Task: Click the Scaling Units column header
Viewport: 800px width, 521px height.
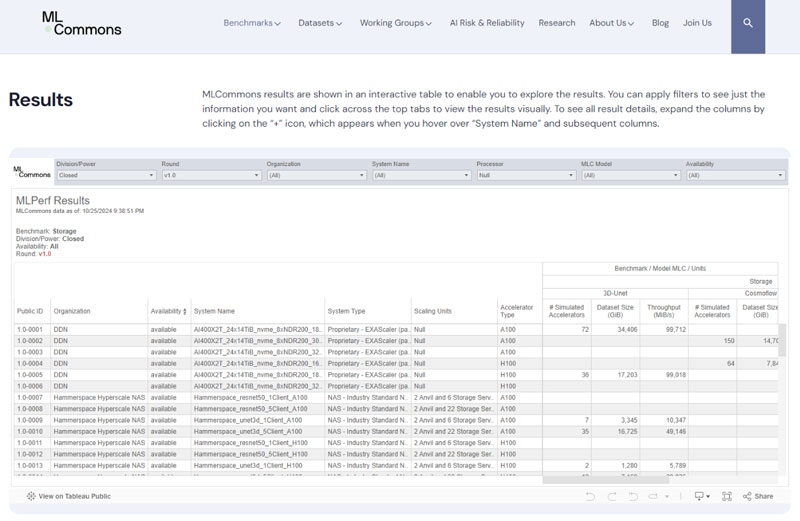Action: point(431,311)
